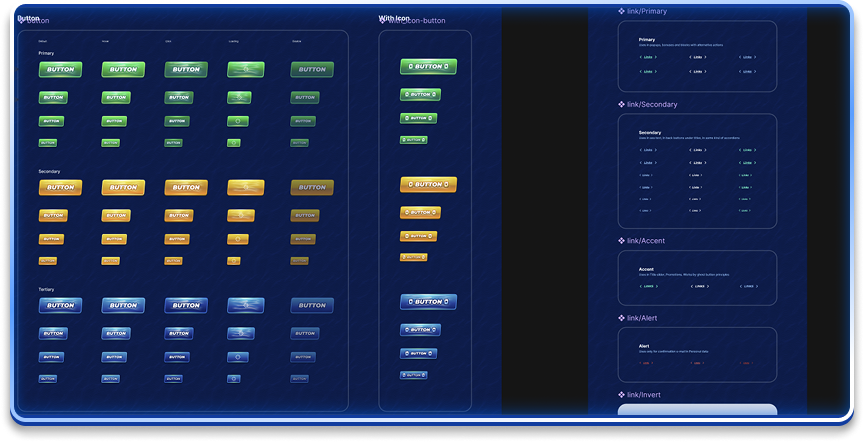Image resolution: width=864 pixels, height=442 pixels.
Task: Click the largest blue button with icon
Action: coord(428,302)
